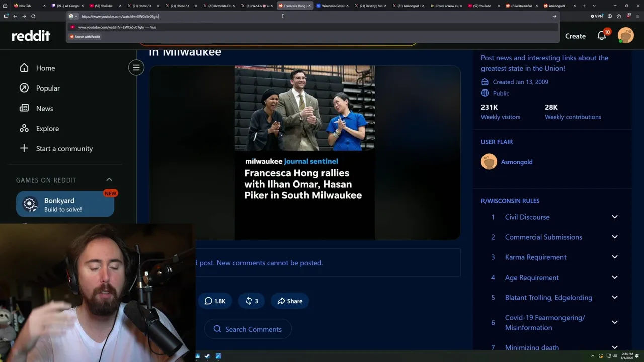Show hidden system tray icons
The width and height of the screenshot is (644, 362).
(x=592, y=356)
